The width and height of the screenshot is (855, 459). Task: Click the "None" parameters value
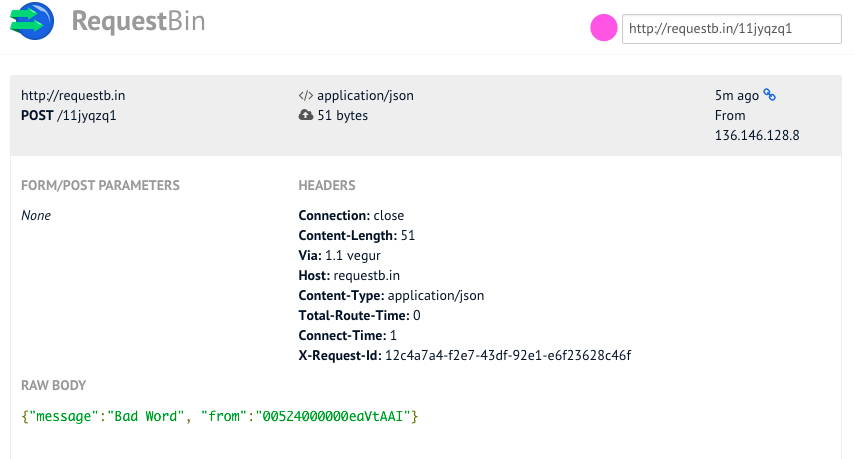pos(36,215)
